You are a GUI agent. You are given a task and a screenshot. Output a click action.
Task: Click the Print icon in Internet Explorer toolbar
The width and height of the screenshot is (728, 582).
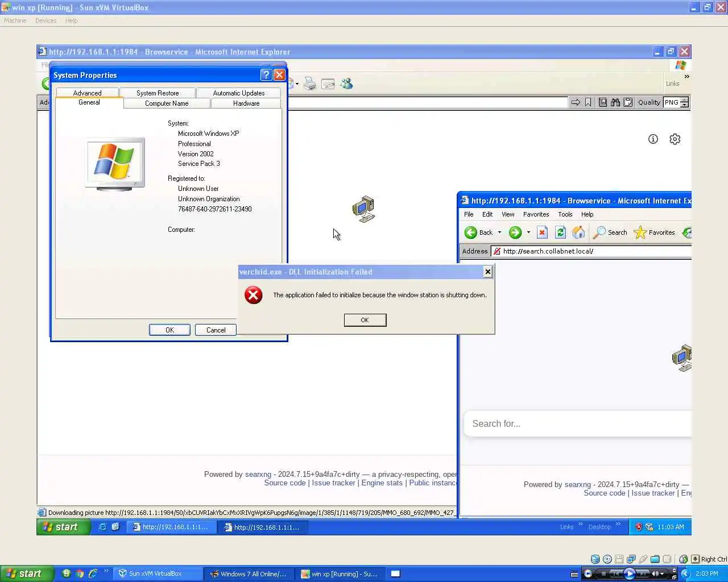click(x=309, y=84)
